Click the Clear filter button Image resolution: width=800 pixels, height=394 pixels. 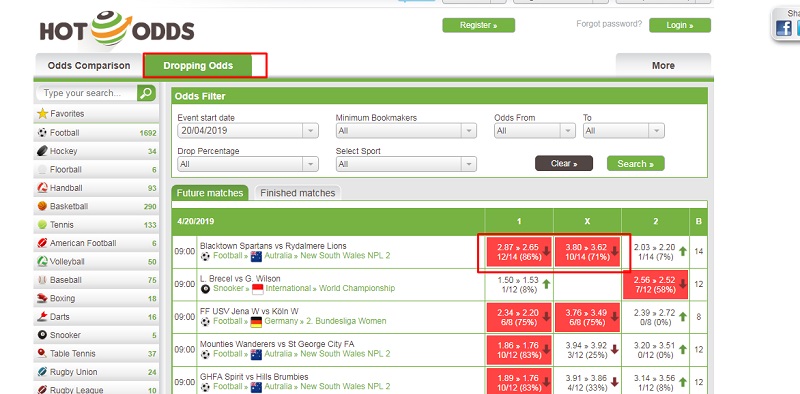point(564,163)
